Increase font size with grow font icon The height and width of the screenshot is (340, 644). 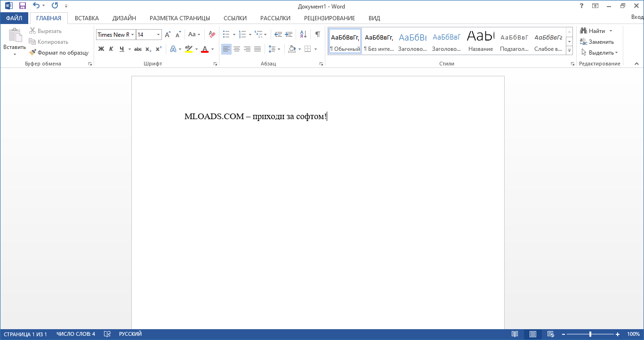coord(168,34)
